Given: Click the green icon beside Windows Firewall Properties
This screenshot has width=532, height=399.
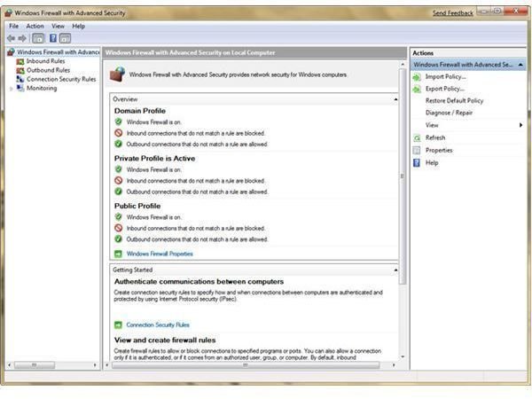Looking at the screenshot, I should click(118, 254).
